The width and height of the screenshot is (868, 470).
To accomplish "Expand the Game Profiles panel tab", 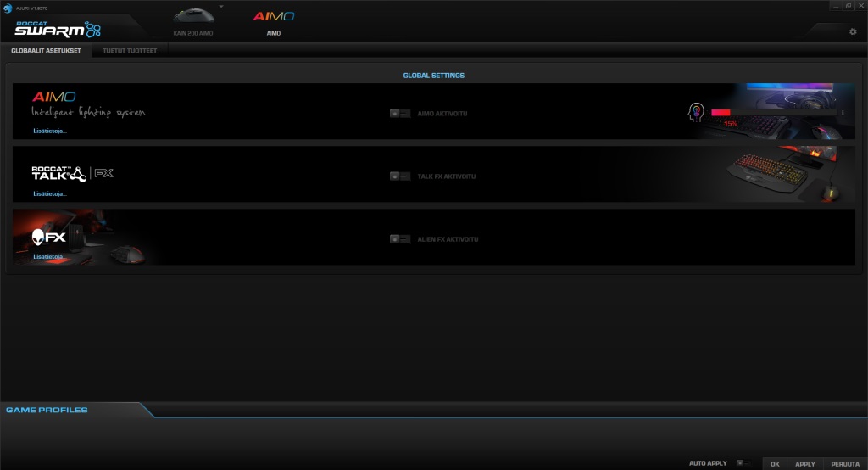I will point(47,410).
